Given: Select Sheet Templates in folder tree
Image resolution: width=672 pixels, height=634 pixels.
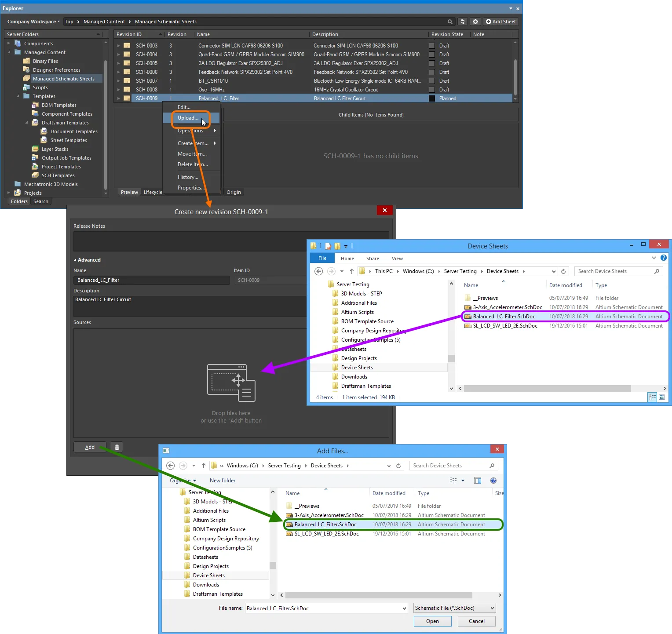Looking at the screenshot, I should coord(69,140).
